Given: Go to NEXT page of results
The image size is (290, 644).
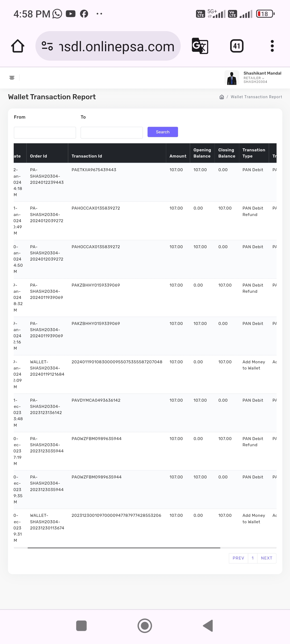Looking at the screenshot, I should (266, 558).
